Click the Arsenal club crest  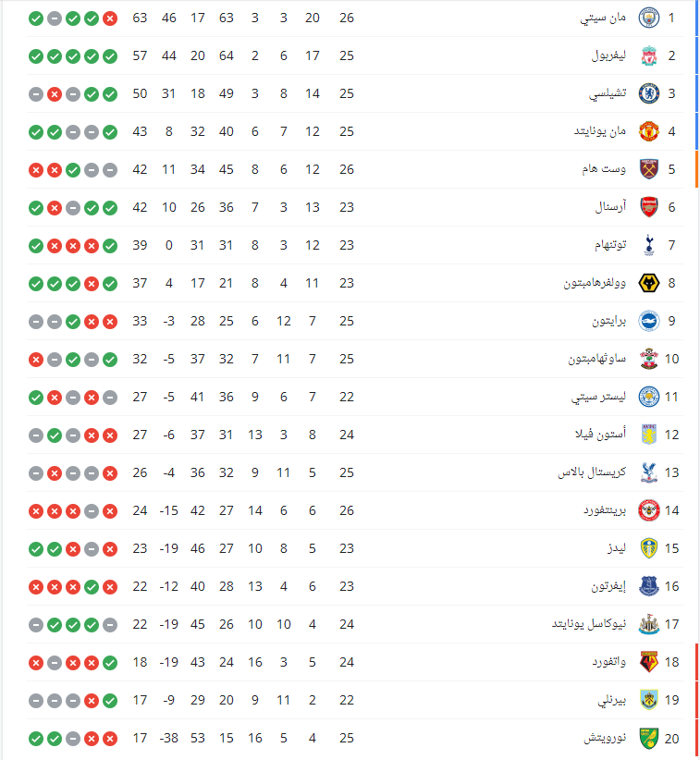[x=649, y=207]
